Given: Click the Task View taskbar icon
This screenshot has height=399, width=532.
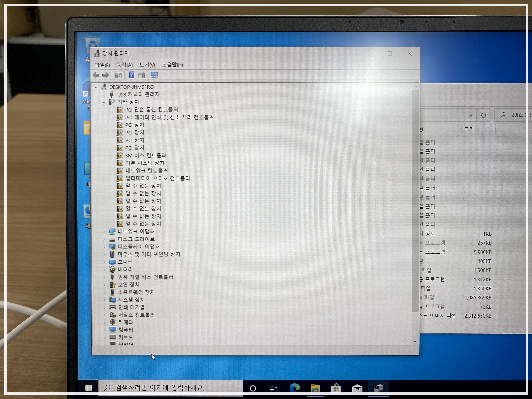Looking at the screenshot, I should coord(273,388).
